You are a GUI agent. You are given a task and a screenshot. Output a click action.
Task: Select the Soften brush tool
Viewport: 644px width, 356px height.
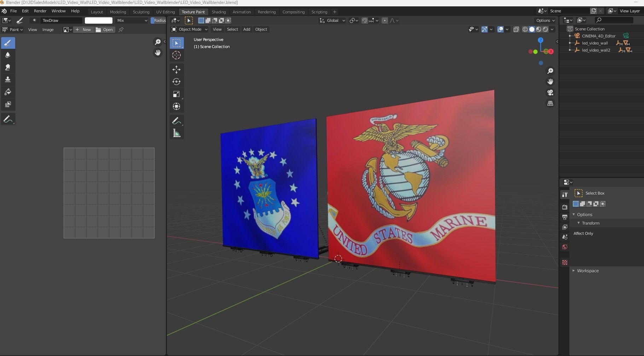tap(8, 55)
